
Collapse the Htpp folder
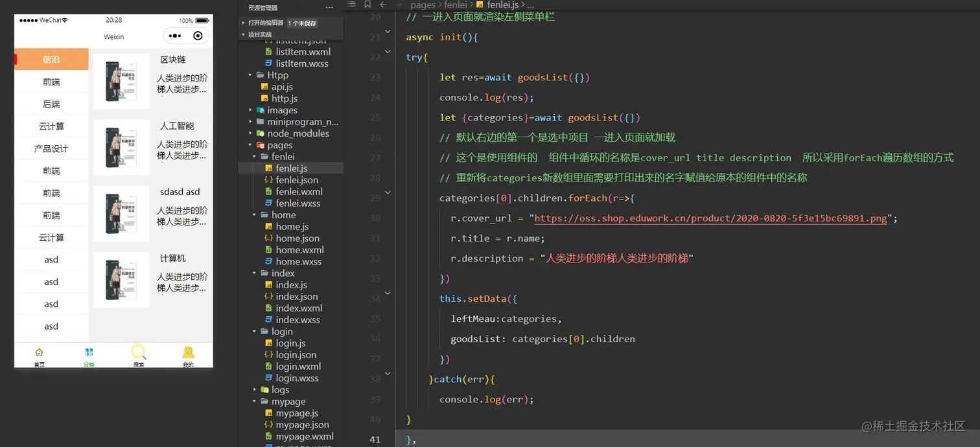click(x=250, y=75)
